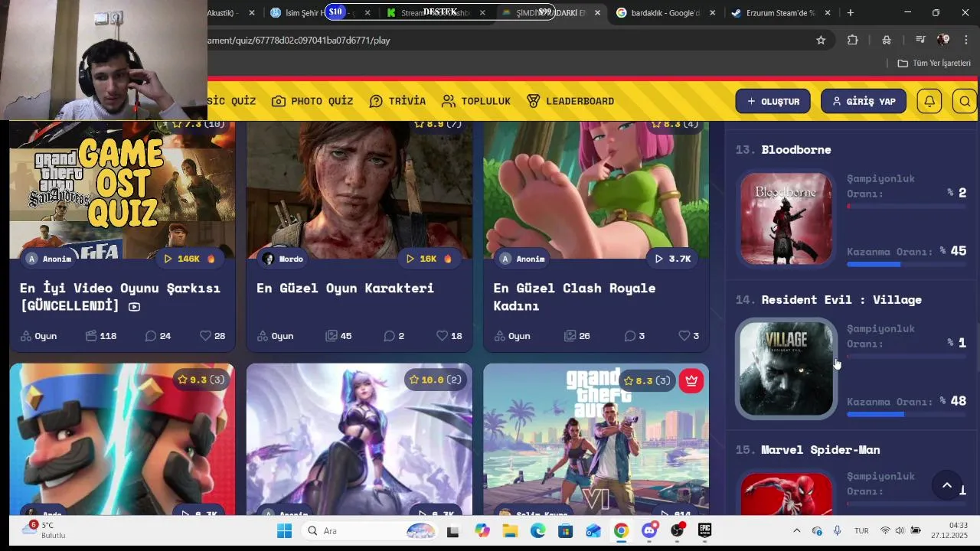Click the TUR keyboard language indicator
The image size is (980, 551).
(x=861, y=530)
